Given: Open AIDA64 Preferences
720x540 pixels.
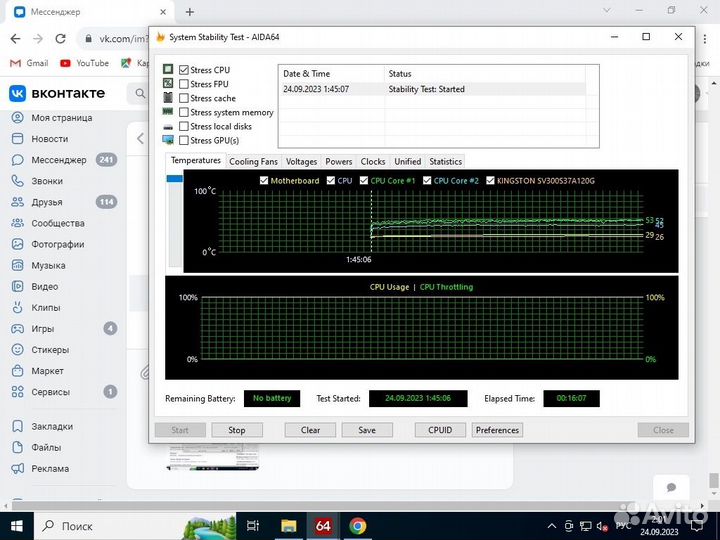Looking at the screenshot, I should pos(497,430).
